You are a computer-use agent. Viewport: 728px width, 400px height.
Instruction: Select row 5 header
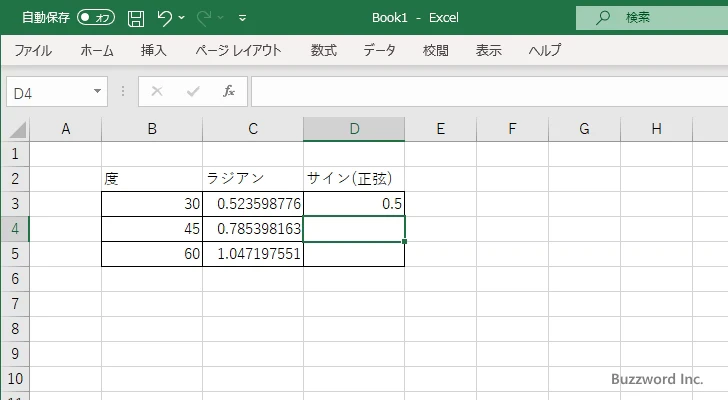[14, 254]
